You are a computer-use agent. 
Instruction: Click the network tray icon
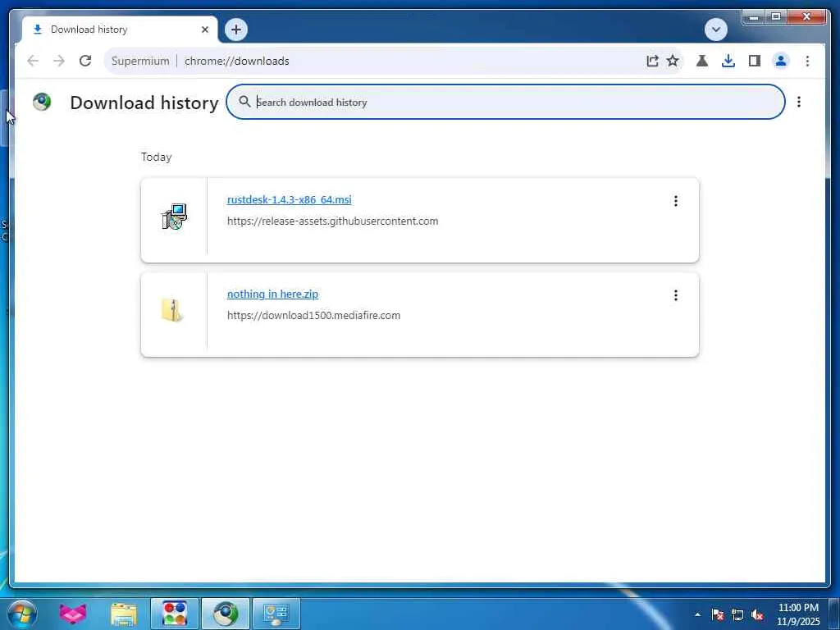click(737, 615)
